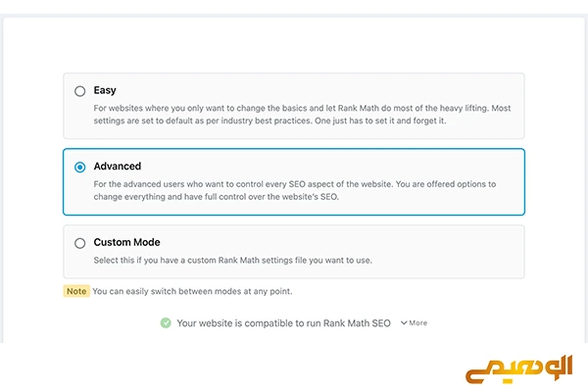
Task: Select the Easy radio button
Action: 80,91
